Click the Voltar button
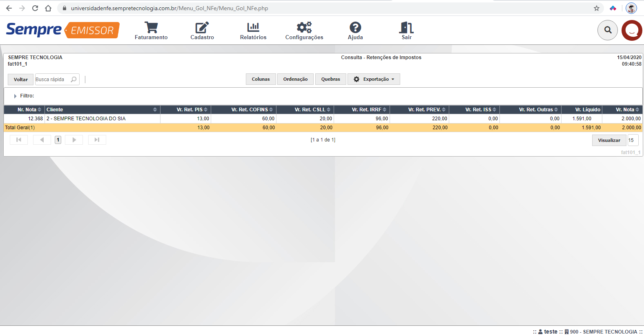644x336 pixels. pos(21,80)
